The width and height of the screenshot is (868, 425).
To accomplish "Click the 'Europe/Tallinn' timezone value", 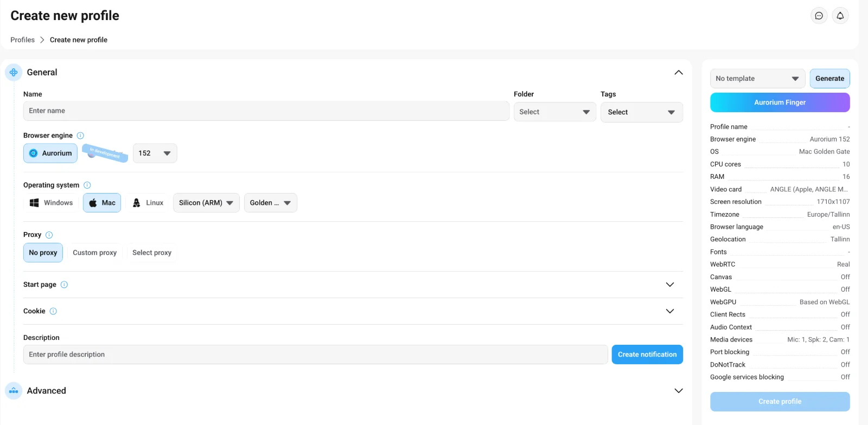I will click(x=828, y=215).
